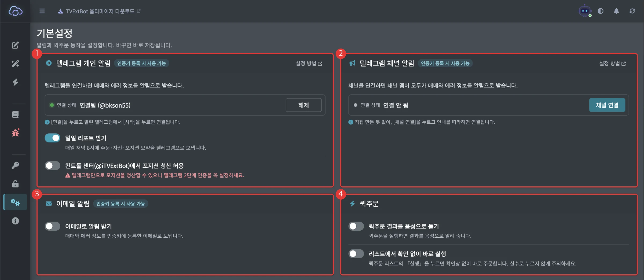This screenshot has width=644, height=280.
Task: Open 설정 방법 link in 개인 알림
Action: click(x=309, y=63)
